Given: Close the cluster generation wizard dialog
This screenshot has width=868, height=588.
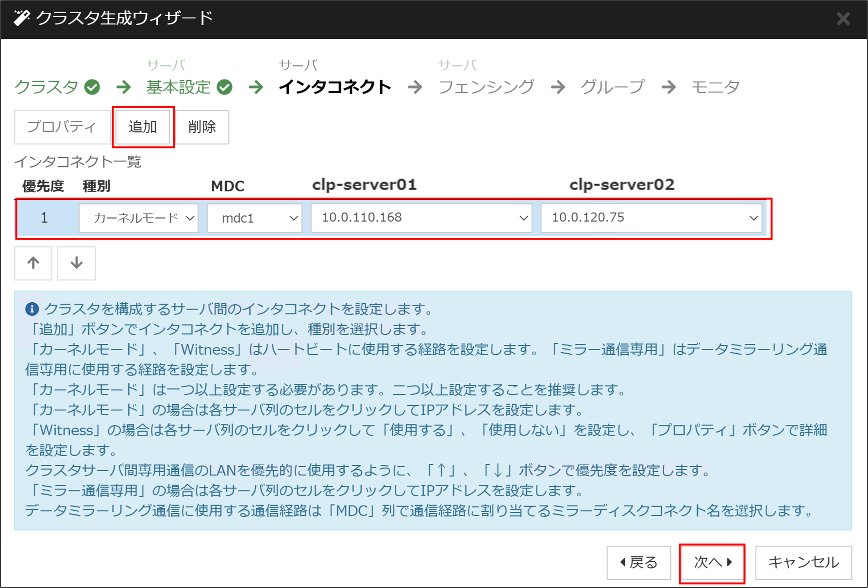Looking at the screenshot, I should click(x=843, y=19).
